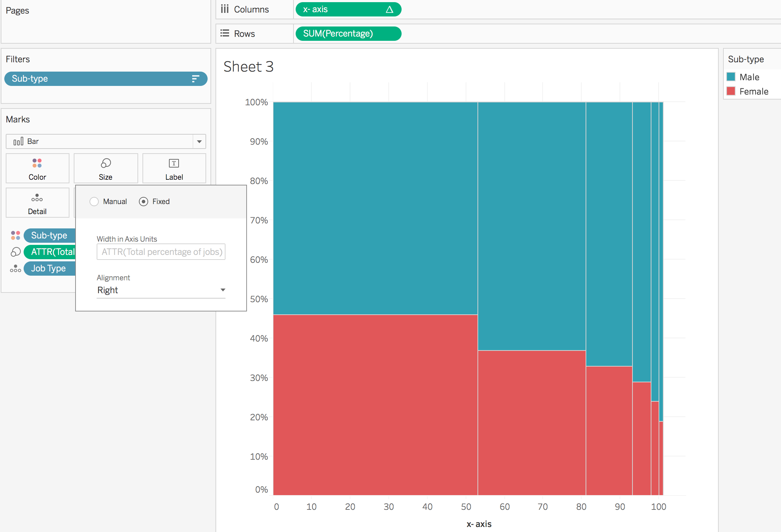781x532 pixels.
Task: Click the Male color swatch in legend
Action: [731, 77]
